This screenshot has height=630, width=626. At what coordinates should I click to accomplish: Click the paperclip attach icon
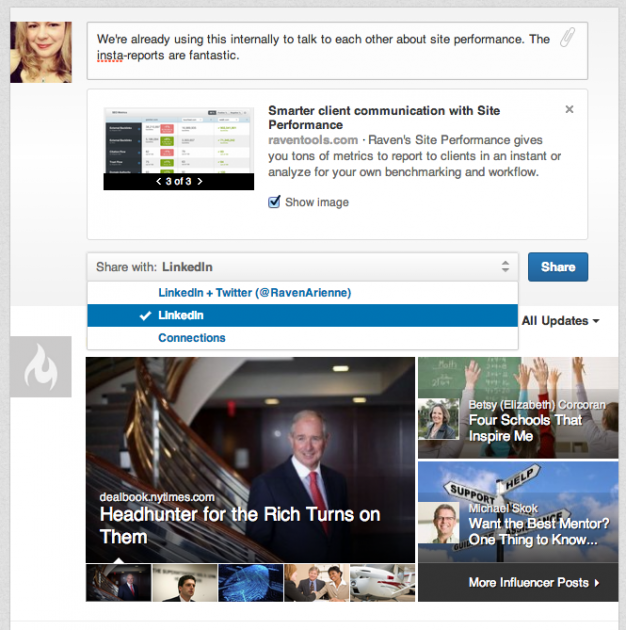(567, 37)
